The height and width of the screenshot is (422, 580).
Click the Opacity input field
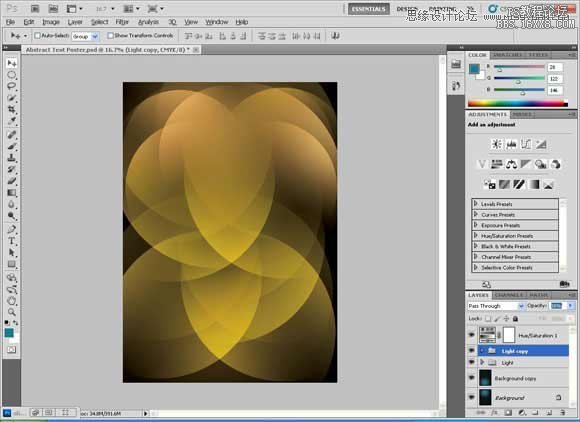(x=557, y=306)
